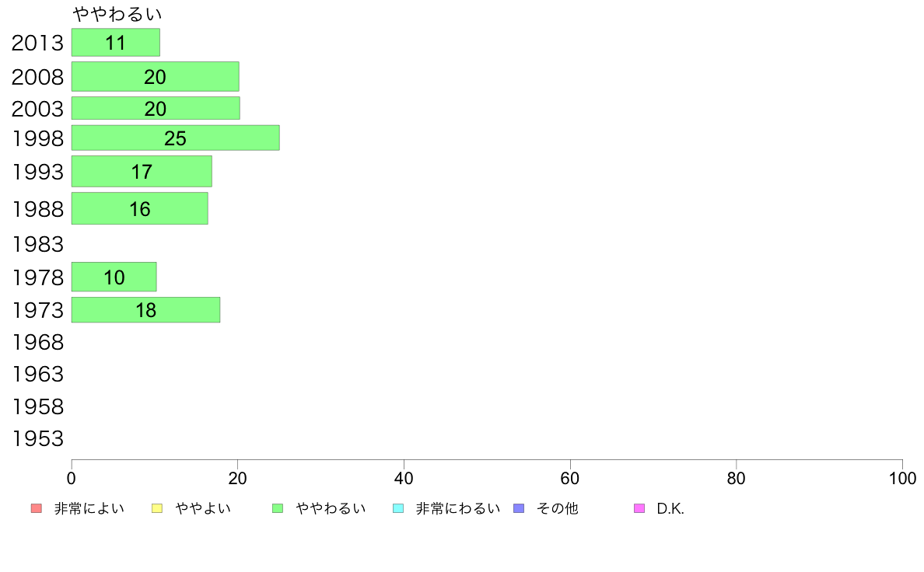Click the 40 tick label on x-axis
Image resolution: width=924 pixels, height=572 pixels.
[x=404, y=478]
